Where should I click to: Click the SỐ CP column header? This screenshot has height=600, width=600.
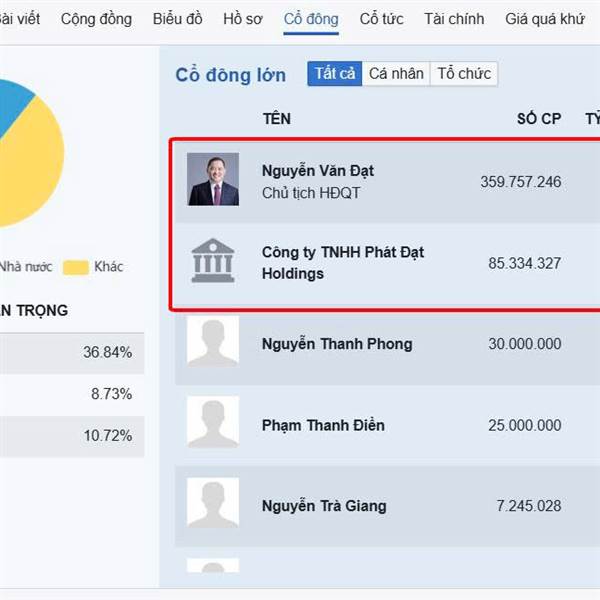click(539, 119)
